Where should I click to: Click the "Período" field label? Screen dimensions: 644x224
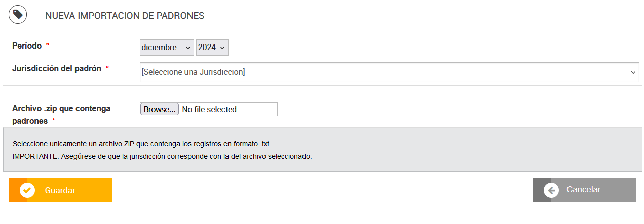pyautogui.click(x=27, y=46)
